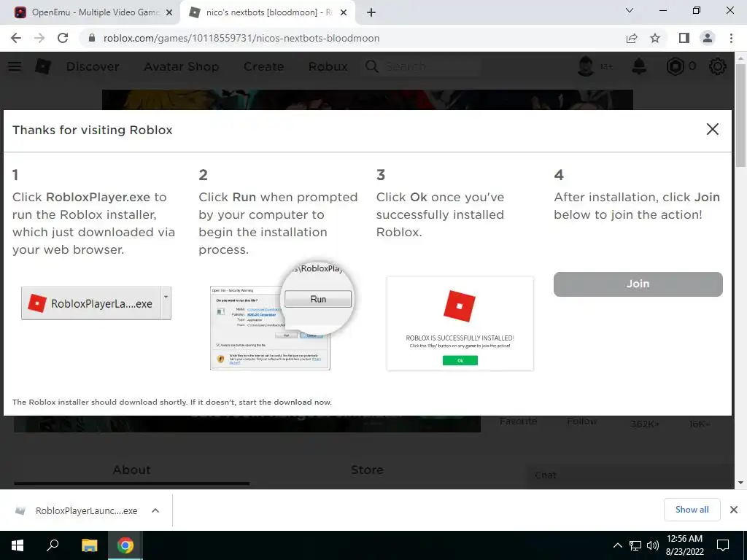Click the Robux balance icon
The width and height of the screenshot is (747, 560).
[x=675, y=66]
